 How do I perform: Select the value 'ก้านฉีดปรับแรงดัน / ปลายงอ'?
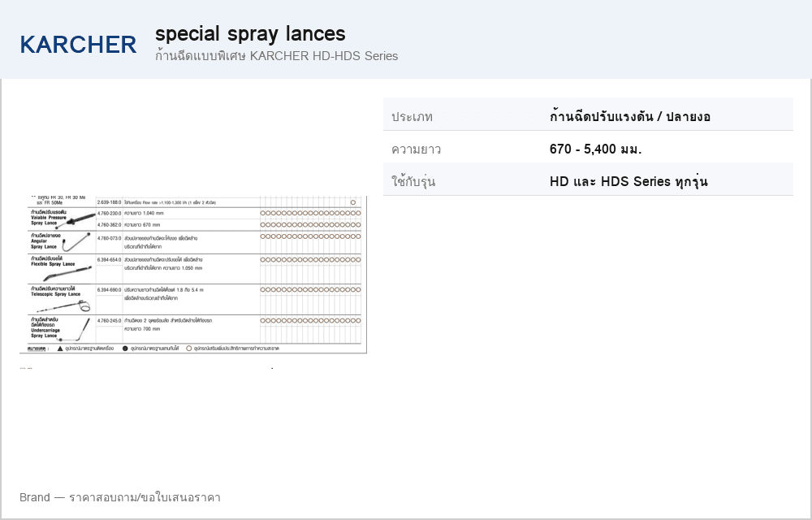pyautogui.click(x=630, y=116)
